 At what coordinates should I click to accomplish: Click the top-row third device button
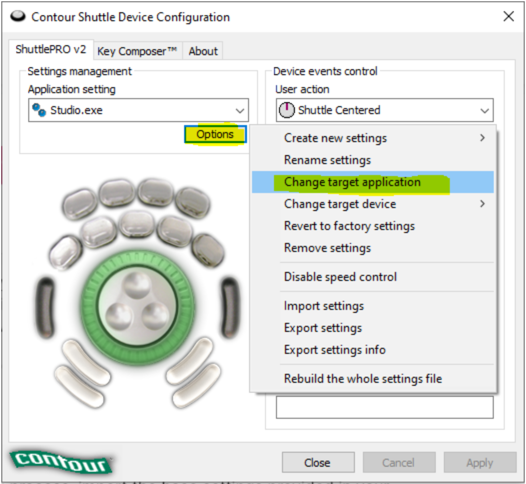coord(156,194)
